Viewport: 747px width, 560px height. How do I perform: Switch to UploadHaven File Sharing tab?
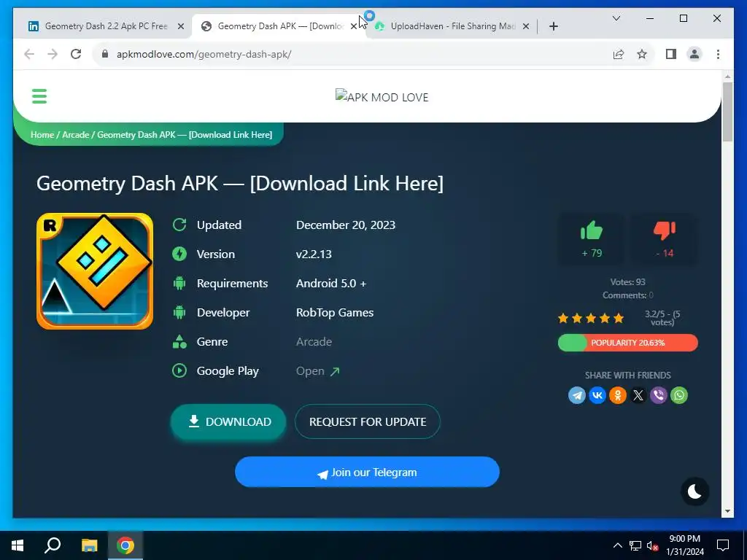pyautogui.click(x=452, y=26)
